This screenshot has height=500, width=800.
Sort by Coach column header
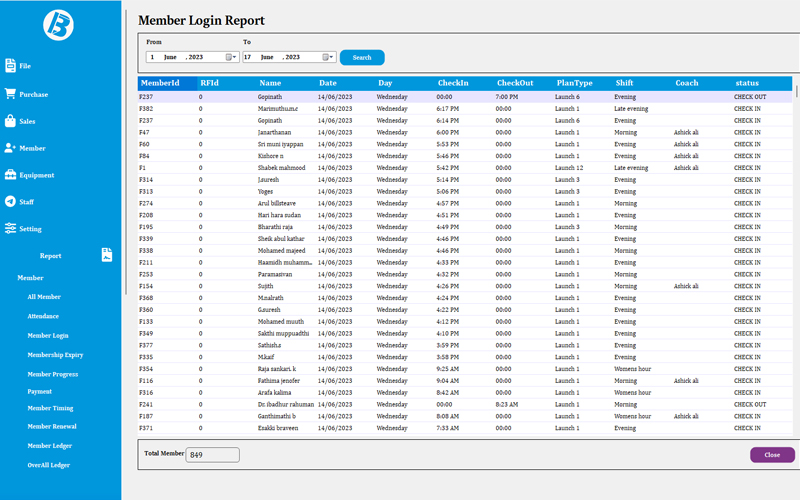[703, 83]
